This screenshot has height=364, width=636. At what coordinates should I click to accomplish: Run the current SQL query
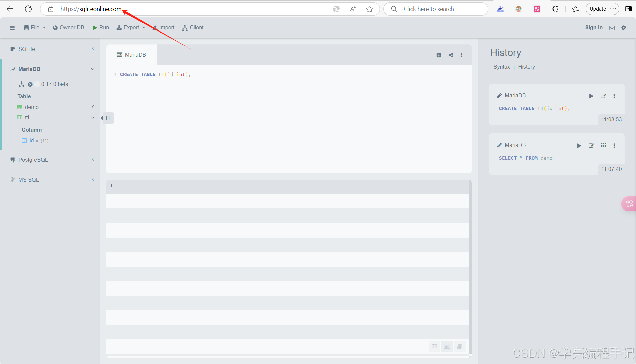[101, 28]
